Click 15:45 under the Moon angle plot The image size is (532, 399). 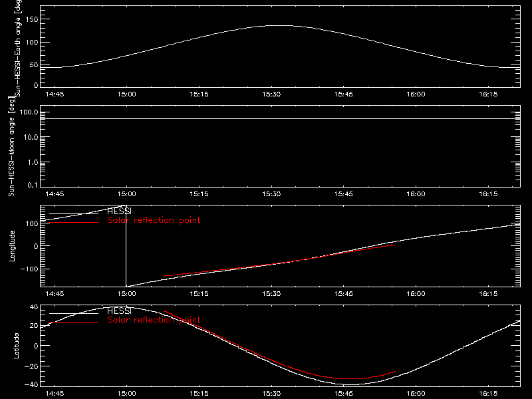tap(344, 194)
